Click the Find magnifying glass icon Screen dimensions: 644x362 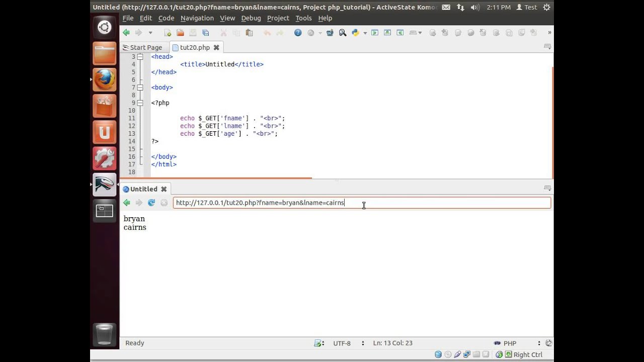coord(343,33)
